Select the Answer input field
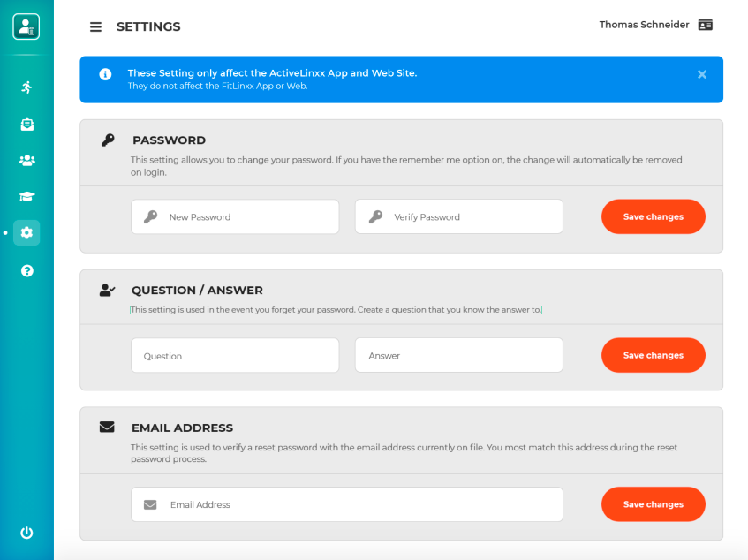Image resolution: width=748 pixels, height=560 pixels. coord(459,356)
